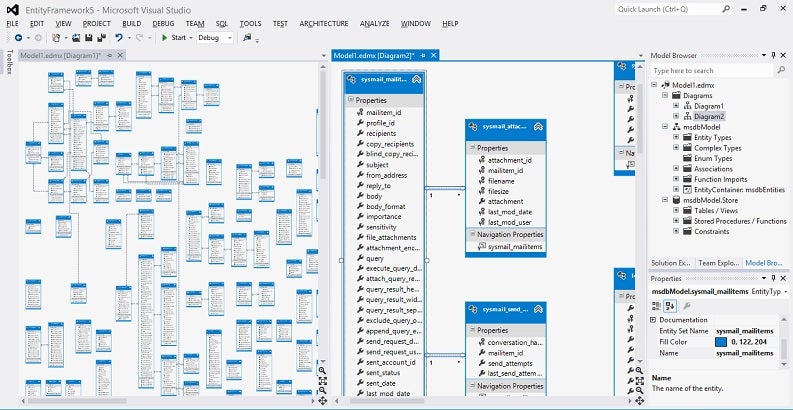Collapse the Model1.edmx tree node
Viewport: 793px width, 410px height.
point(654,85)
